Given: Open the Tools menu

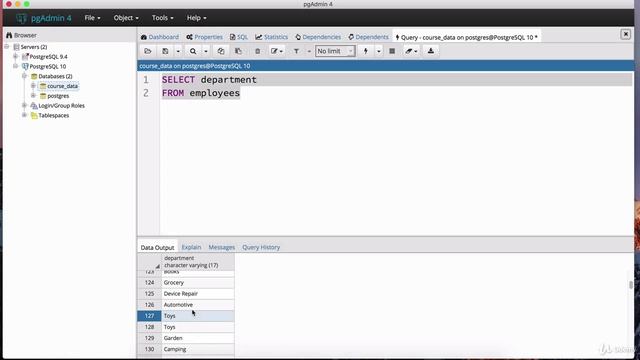Looking at the screenshot, I should 162,18.
